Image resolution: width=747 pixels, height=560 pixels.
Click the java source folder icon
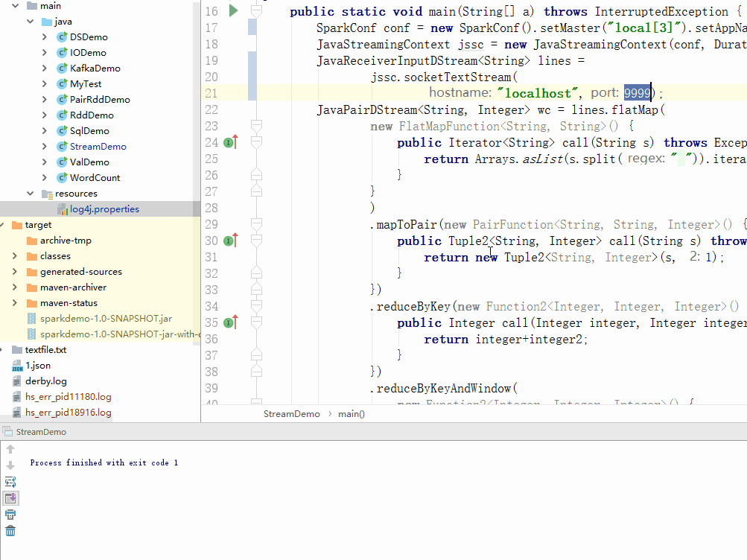pyautogui.click(x=47, y=22)
